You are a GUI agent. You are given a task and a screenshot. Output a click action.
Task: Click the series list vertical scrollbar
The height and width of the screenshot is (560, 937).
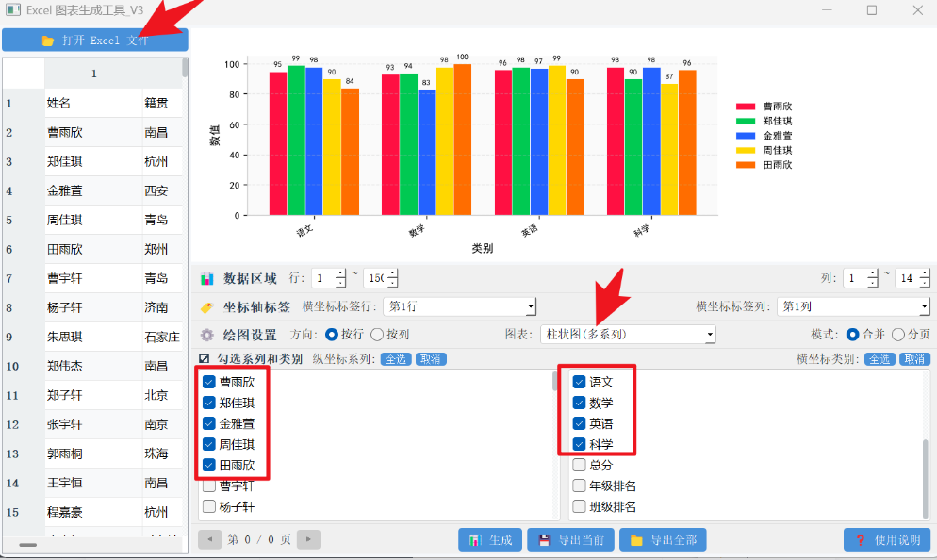click(x=554, y=381)
